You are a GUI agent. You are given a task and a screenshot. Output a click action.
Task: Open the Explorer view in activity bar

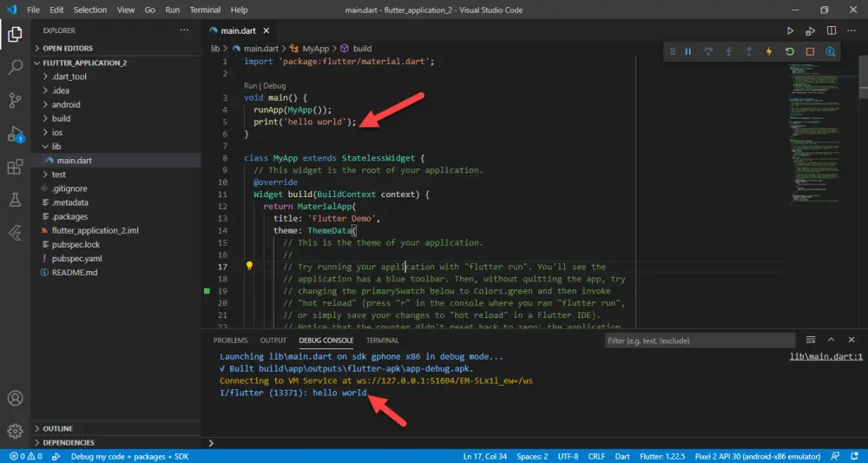click(x=15, y=35)
